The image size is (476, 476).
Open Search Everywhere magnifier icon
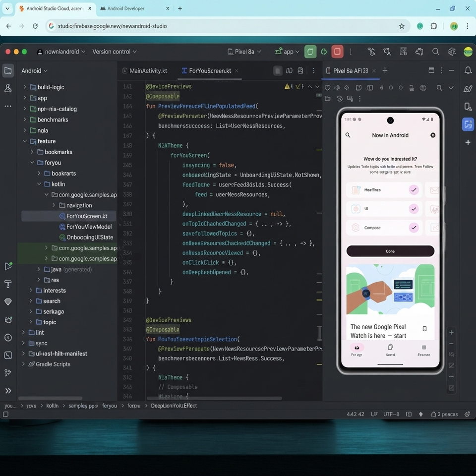coord(435,52)
